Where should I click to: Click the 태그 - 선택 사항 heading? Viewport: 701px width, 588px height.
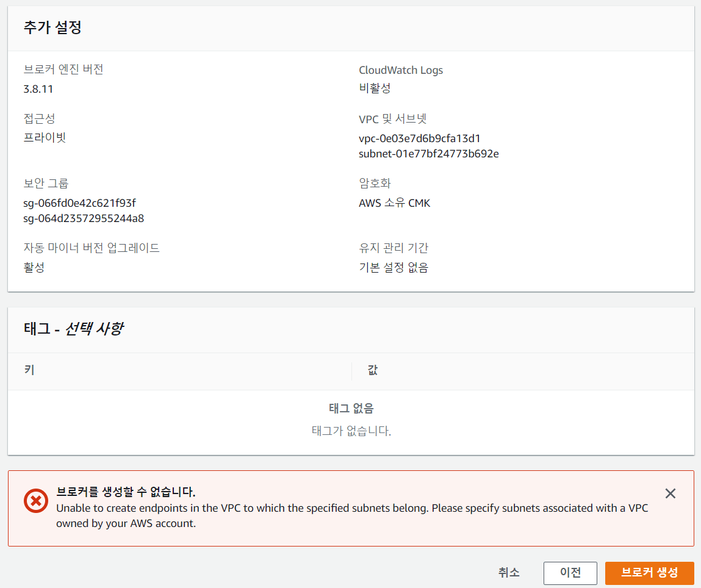(x=73, y=329)
